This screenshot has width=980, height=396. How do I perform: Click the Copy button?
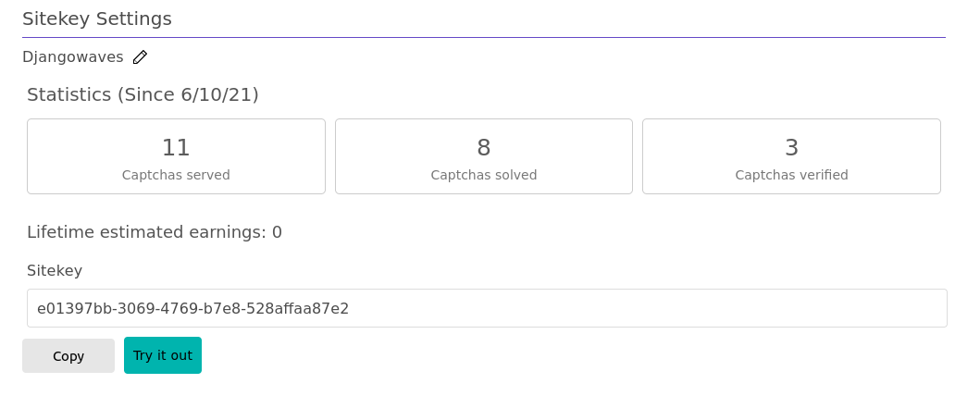coord(68,356)
